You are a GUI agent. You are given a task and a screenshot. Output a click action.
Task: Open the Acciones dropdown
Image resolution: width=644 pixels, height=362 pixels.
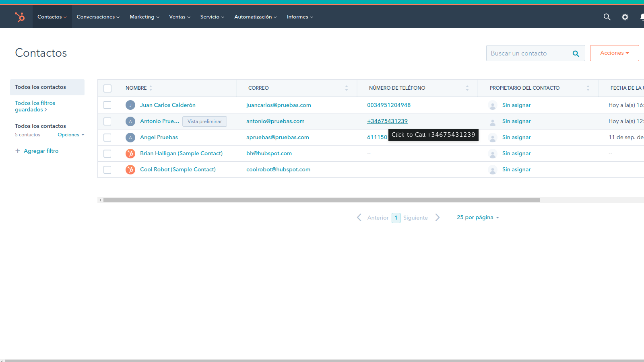pyautogui.click(x=614, y=53)
